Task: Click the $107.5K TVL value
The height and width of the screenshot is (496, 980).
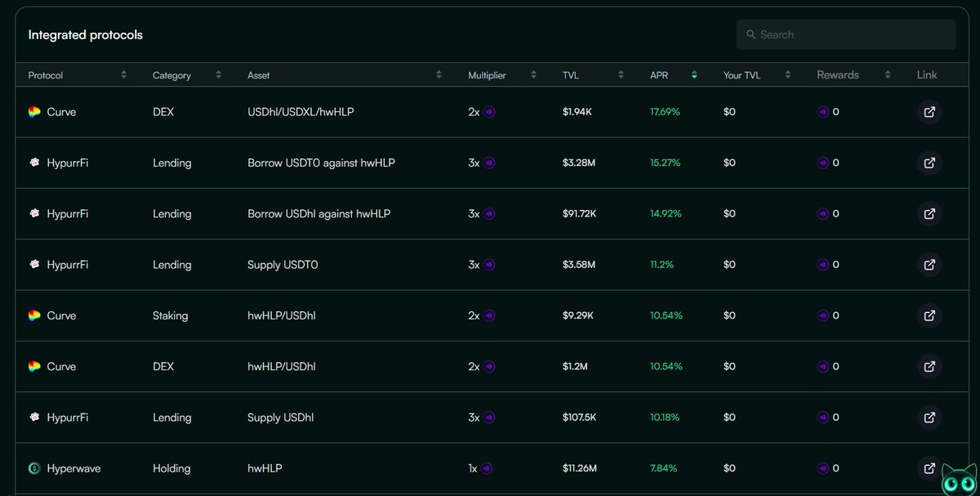Action: pyautogui.click(x=580, y=418)
